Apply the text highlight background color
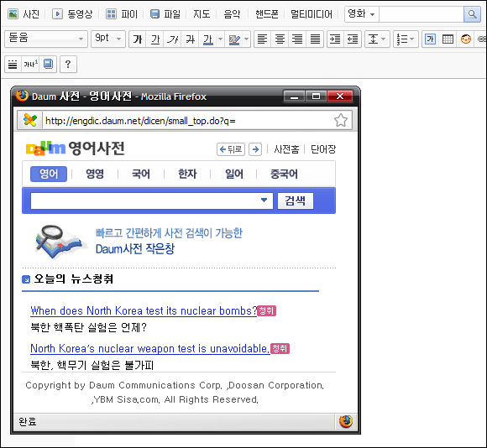This screenshot has width=487, height=448. (234, 39)
